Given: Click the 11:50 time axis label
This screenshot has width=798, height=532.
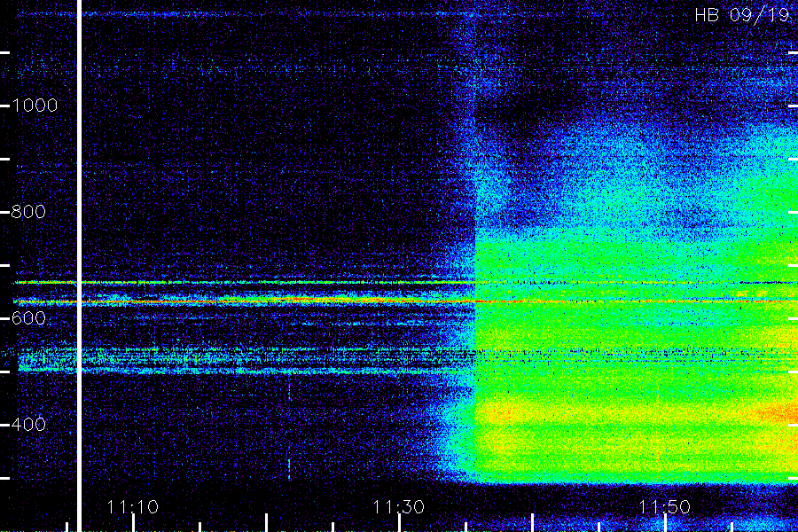Looking at the screenshot, I should pyautogui.click(x=665, y=507).
